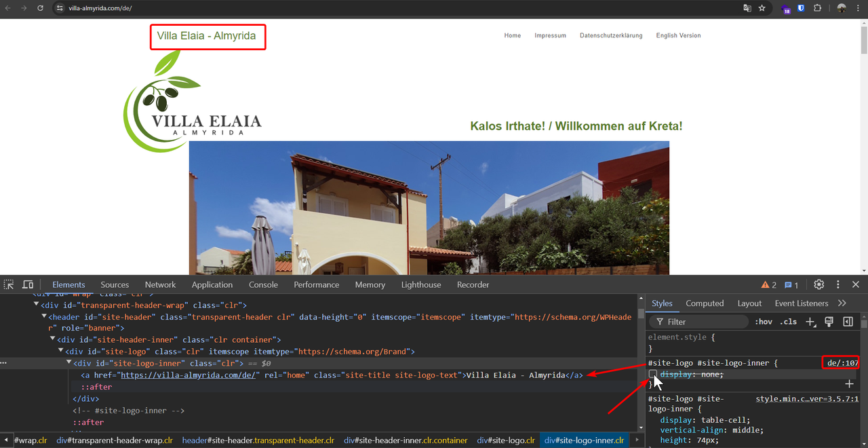This screenshot has height=448, width=868.
Task: Add new style rule plus icon
Action: (810, 322)
